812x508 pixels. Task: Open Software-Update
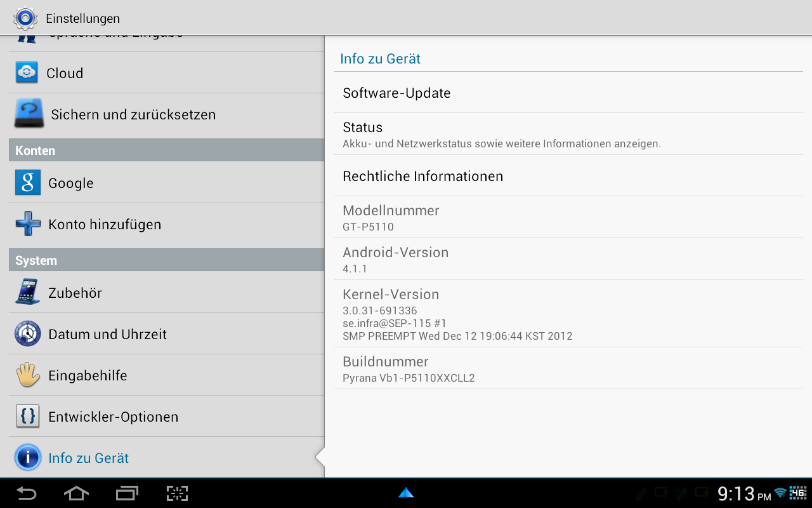point(568,93)
